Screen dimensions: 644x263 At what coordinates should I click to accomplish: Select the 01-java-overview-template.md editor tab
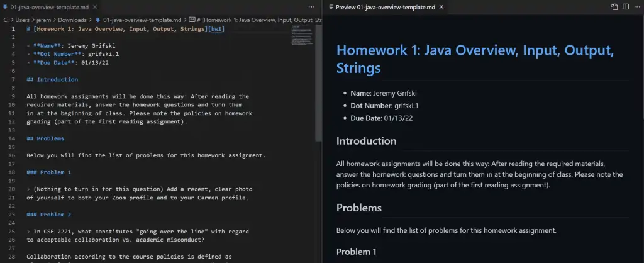(x=50, y=7)
